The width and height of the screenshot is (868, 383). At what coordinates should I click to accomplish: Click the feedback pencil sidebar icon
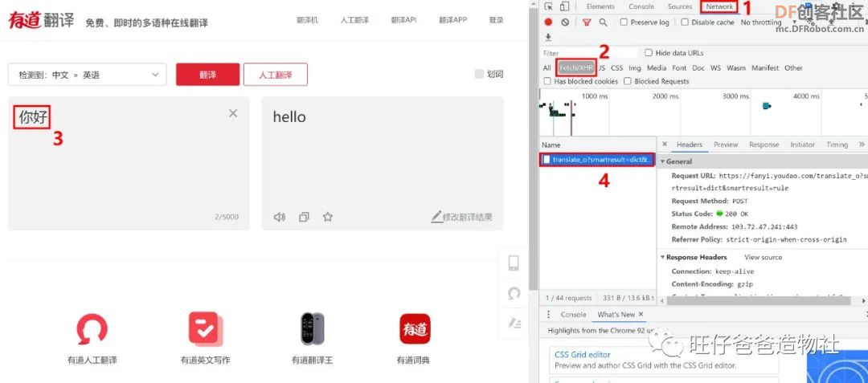tap(513, 323)
